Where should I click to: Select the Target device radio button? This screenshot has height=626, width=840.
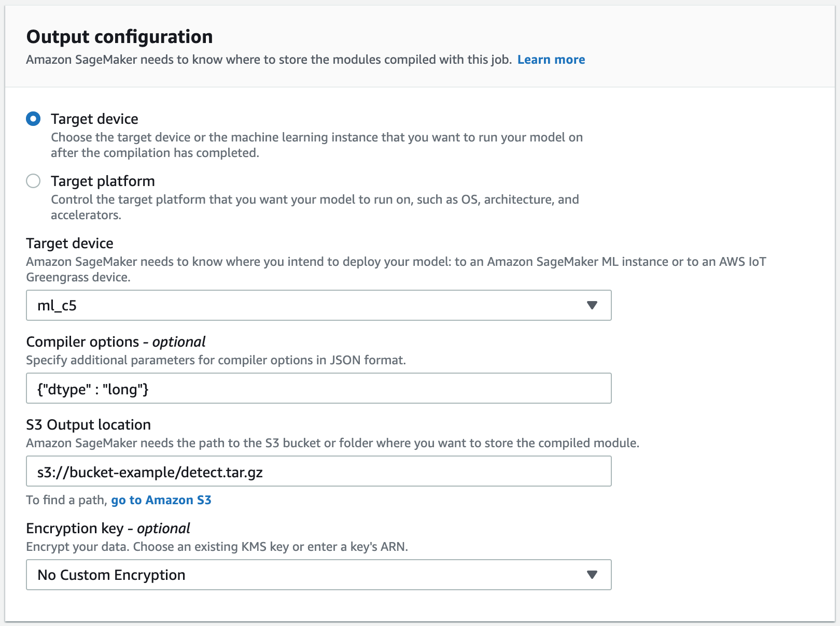point(33,119)
